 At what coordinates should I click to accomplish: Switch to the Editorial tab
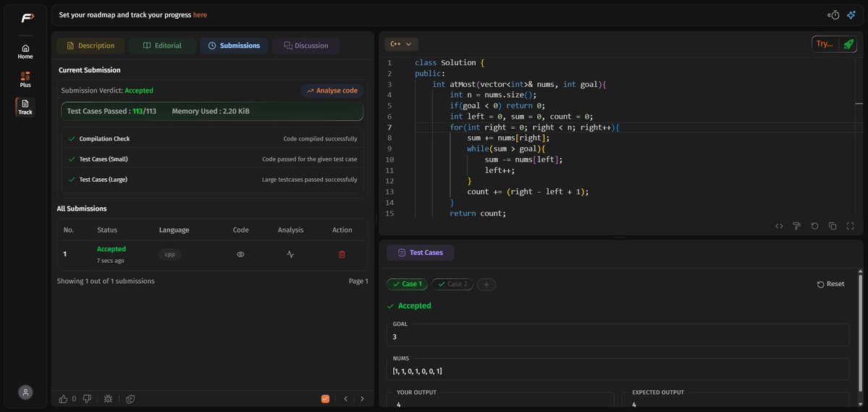click(x=162, y=46)
